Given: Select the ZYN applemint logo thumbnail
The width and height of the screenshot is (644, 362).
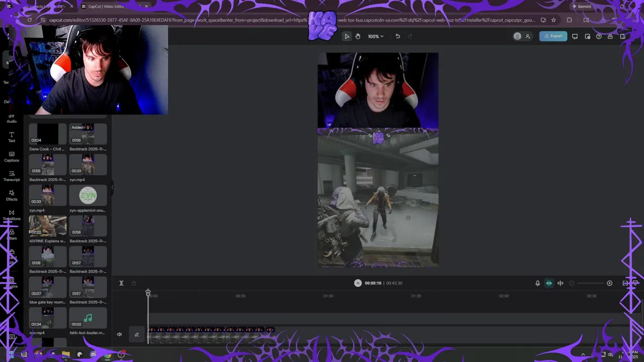Looking at the screenshot, I should coord(88,196).
